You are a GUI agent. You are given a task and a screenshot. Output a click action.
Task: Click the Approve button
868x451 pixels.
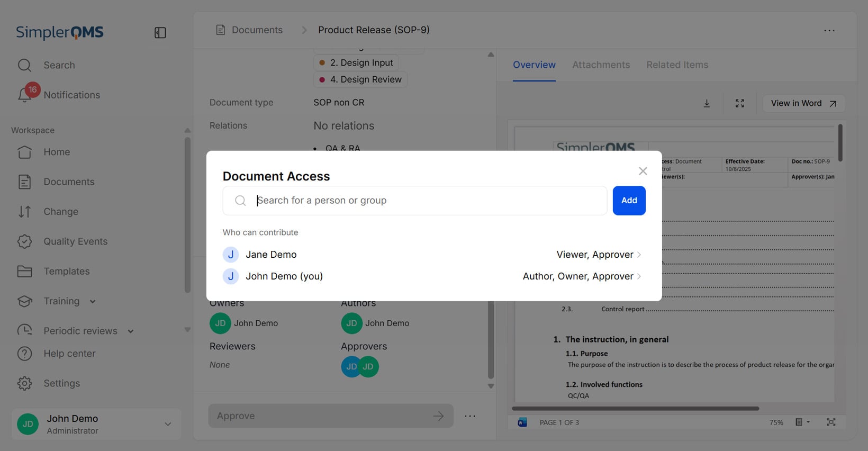point(331,416)
